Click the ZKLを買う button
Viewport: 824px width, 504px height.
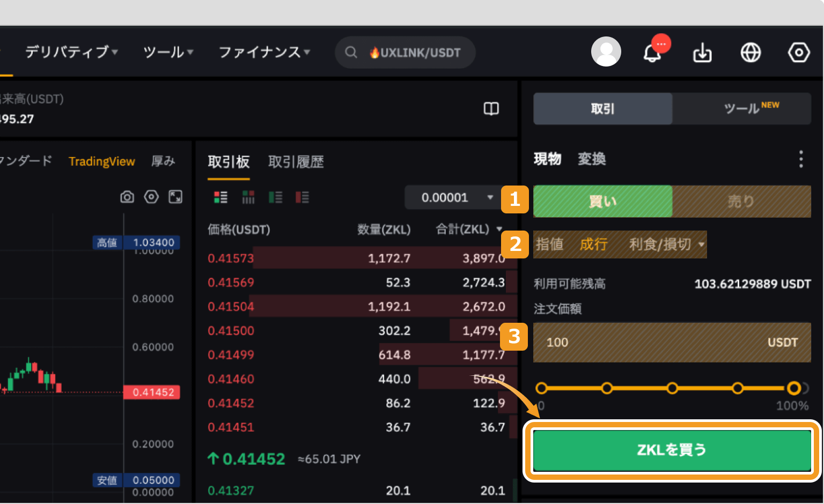[x=672, y=450]
